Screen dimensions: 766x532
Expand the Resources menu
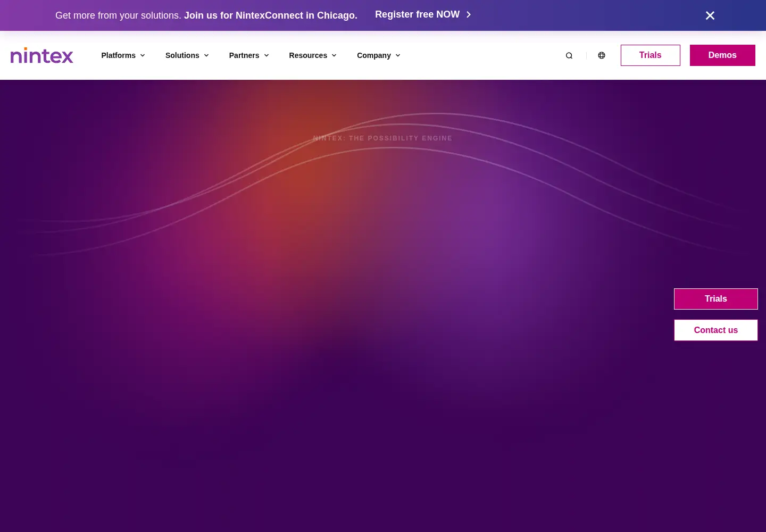(313, 55)
